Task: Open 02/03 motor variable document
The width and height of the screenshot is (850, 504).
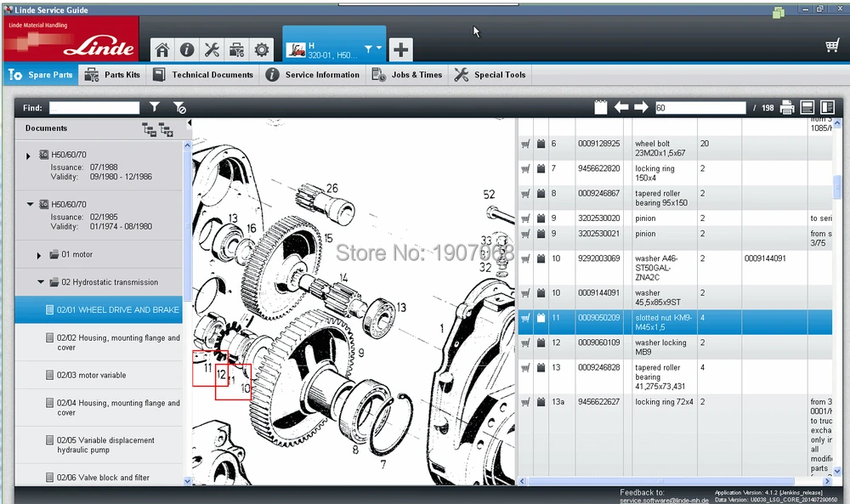Action: [99, 375]
